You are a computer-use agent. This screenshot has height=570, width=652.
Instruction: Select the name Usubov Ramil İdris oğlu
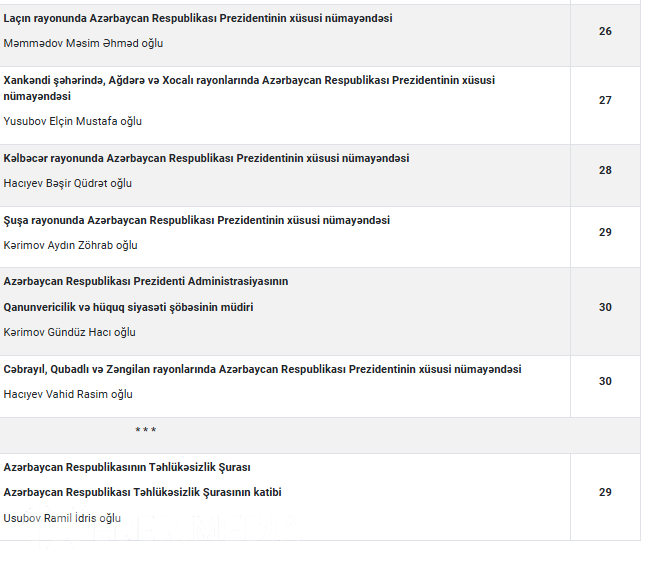point(62,519)
